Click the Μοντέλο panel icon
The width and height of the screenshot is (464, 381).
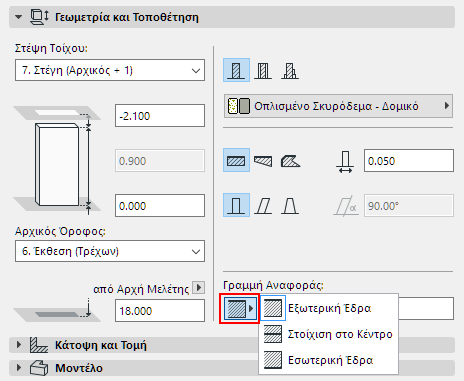(x=39, y=368)
